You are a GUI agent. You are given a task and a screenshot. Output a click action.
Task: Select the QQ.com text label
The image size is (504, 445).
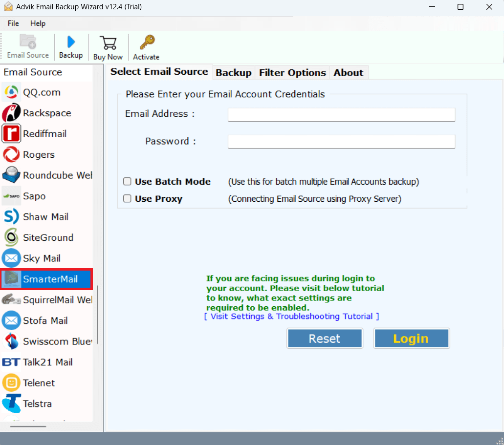click(42, 92)
